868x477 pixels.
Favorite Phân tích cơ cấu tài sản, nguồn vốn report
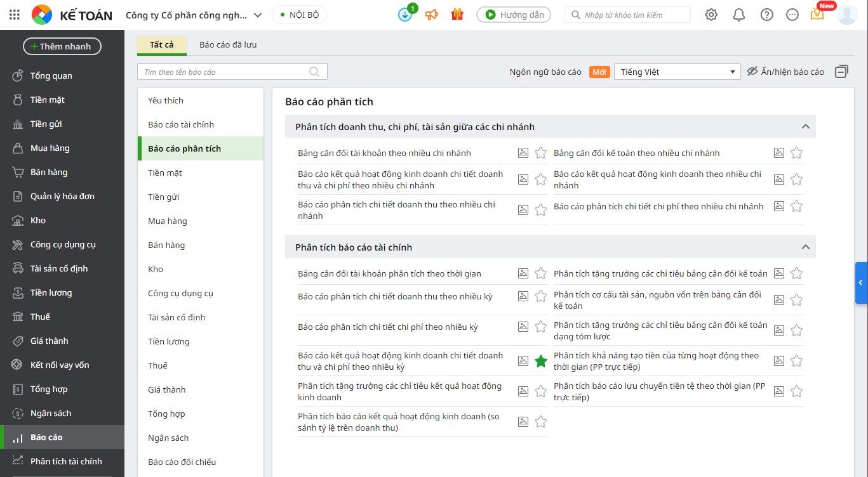tap(797, 300)
